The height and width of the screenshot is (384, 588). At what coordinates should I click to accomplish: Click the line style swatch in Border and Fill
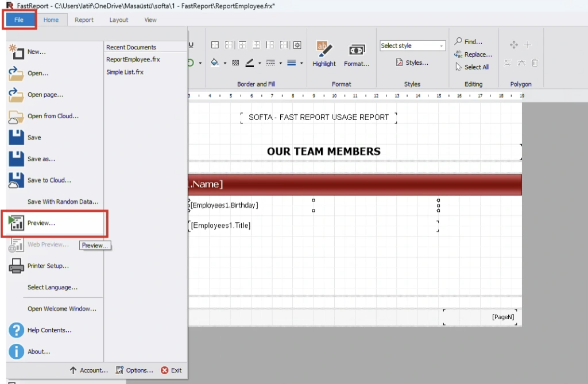pyautogui.click(x=270, y=63)
